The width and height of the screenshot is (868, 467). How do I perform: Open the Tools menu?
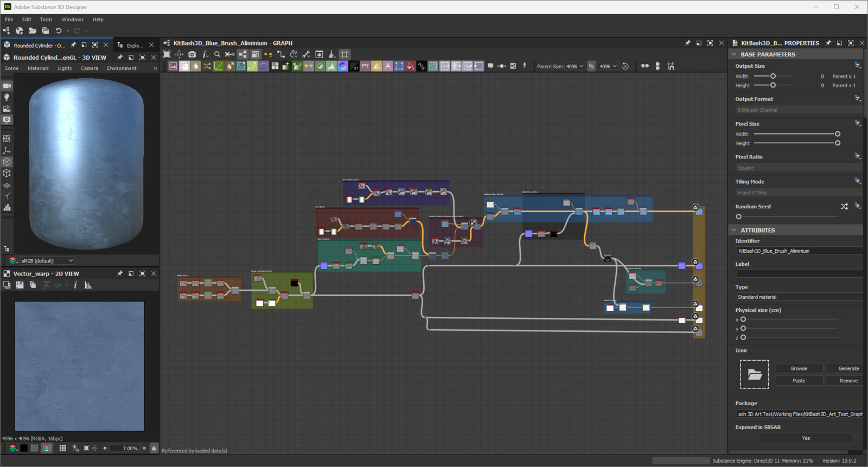tap(46, 20)
